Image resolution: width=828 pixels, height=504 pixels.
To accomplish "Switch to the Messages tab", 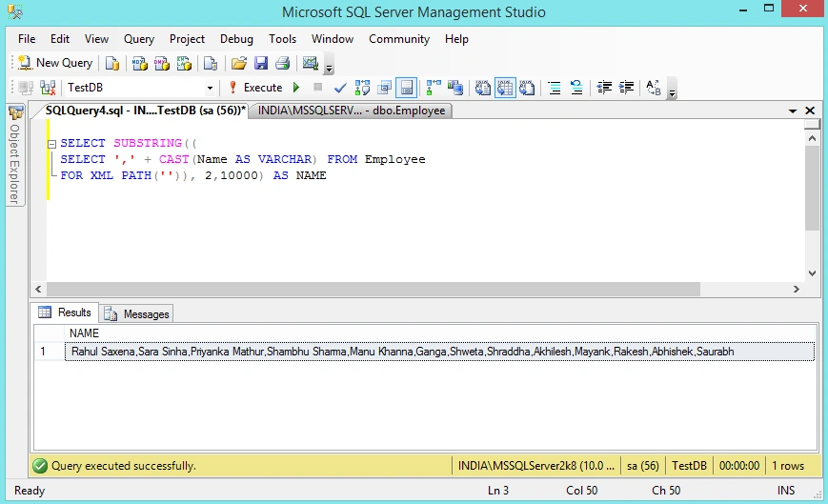I will [x=137, y=314].
